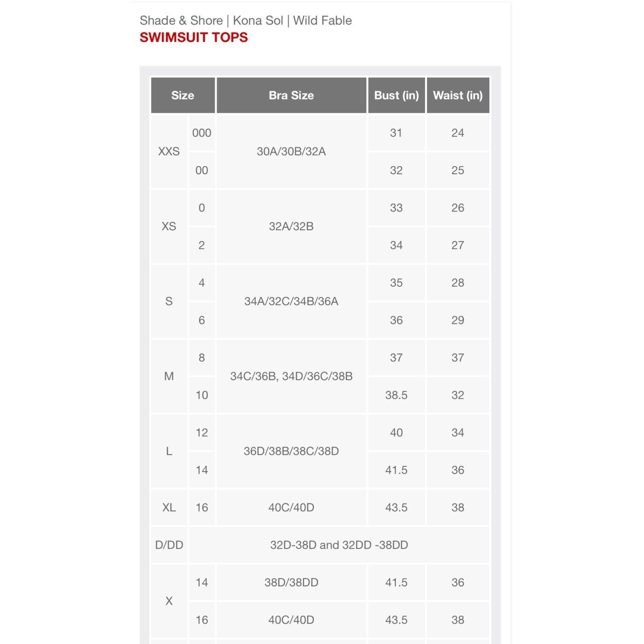Click the Bust (in) column header
The image size is (644, 644).
(396, 95)
